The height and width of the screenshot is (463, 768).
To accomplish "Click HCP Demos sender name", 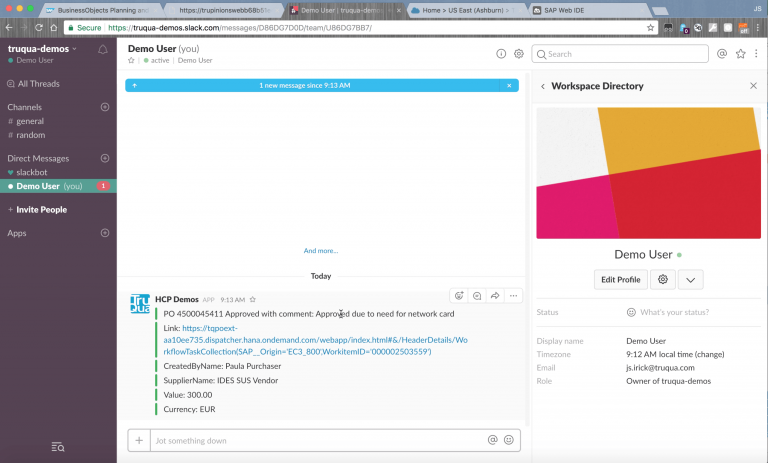I will tap(177, 299).
